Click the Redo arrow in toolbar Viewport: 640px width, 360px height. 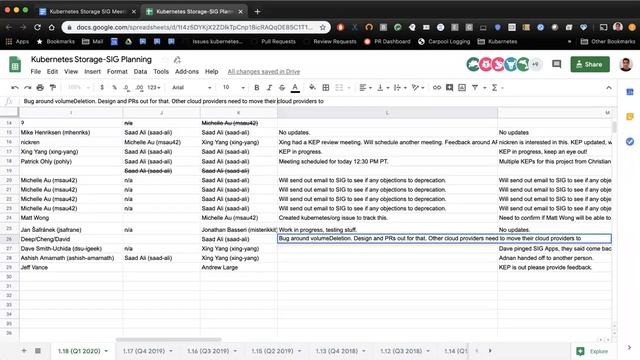point(27,87)
